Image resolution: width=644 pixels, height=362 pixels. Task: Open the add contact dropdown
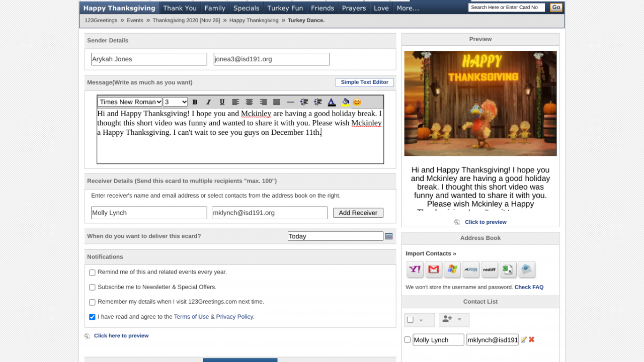(454, 320)
